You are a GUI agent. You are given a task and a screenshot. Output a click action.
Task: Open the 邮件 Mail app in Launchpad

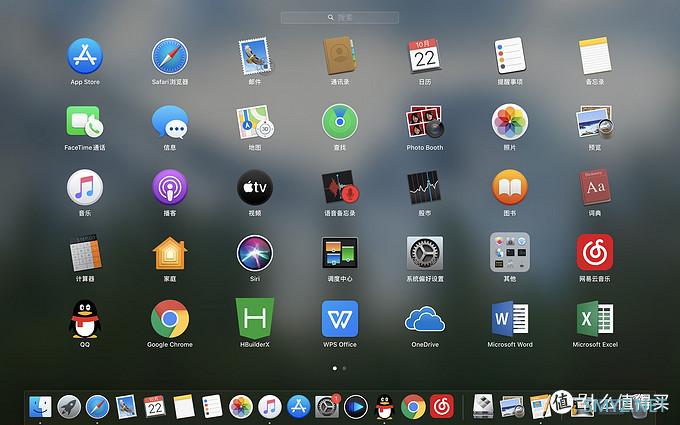click(x=255, y=56)
